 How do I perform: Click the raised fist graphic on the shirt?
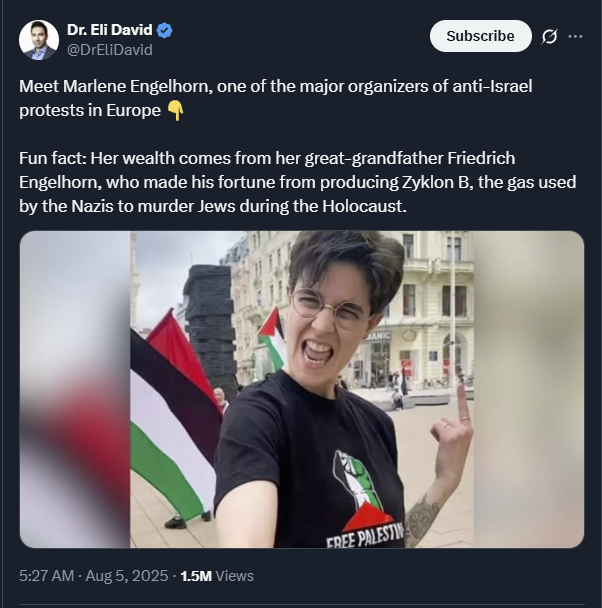[x=356, y=481]
